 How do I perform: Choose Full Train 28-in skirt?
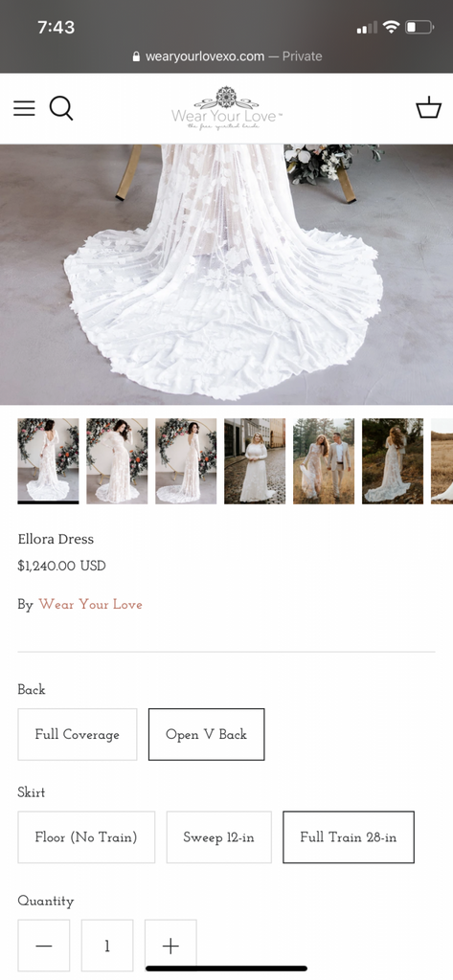point(349,837)
